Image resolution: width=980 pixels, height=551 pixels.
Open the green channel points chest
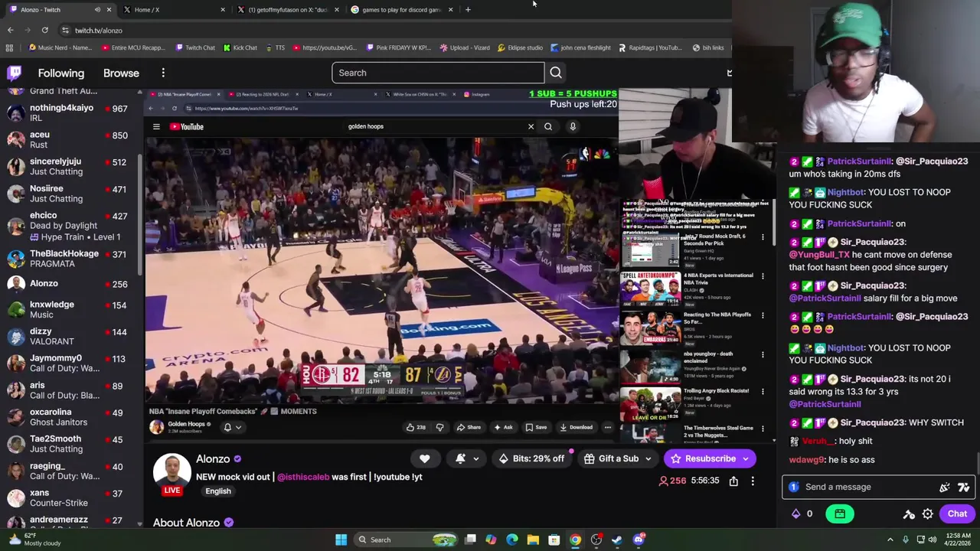click(x=840, y=514)
